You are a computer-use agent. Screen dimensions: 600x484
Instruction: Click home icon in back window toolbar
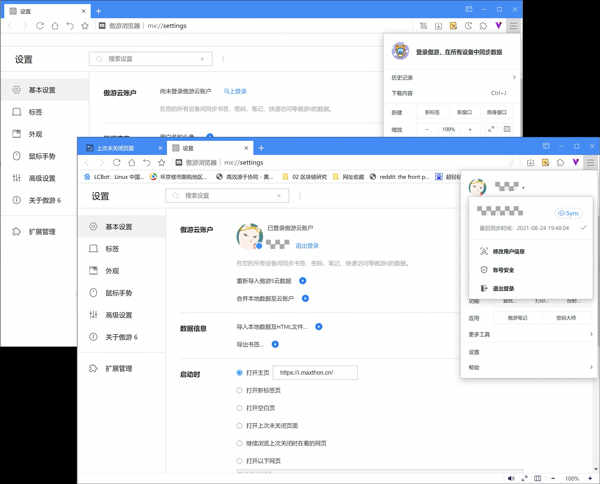[x=55, y=26]
